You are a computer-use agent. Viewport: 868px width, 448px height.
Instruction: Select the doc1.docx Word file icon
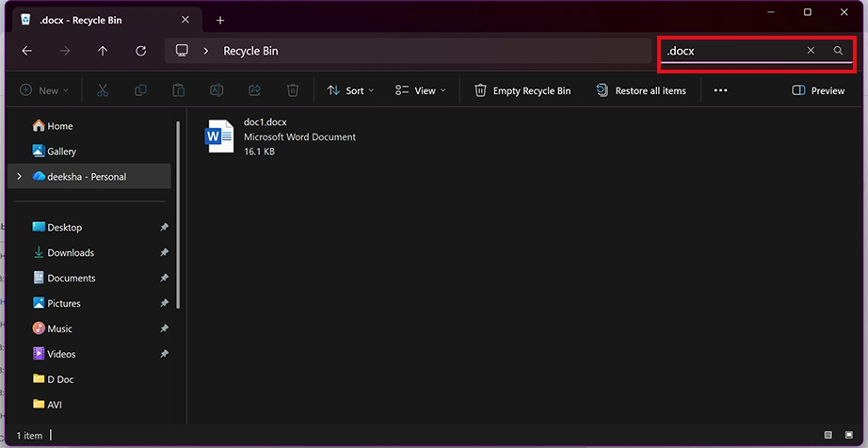point(219,136)
